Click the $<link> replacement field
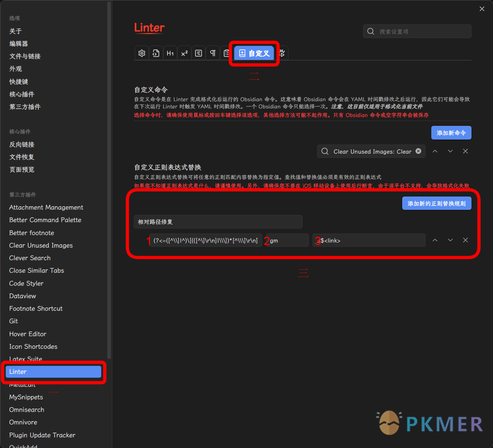 [369, 240]
